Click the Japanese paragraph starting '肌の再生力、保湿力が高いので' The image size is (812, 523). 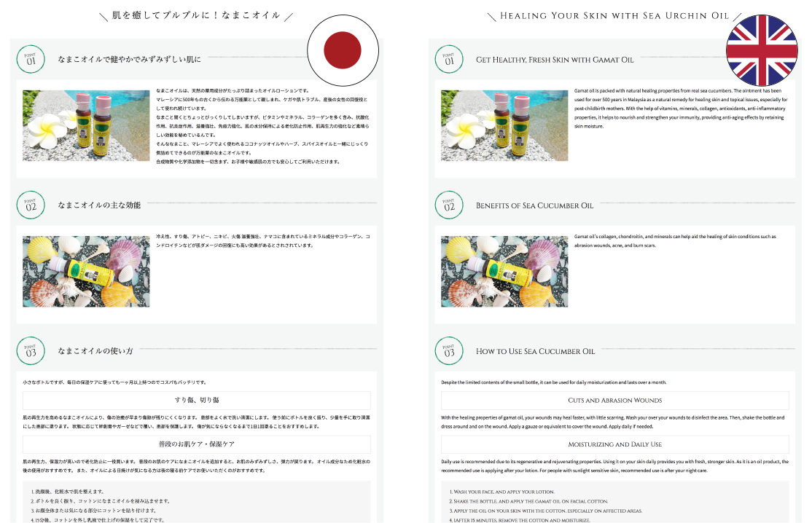pos(196,466)
